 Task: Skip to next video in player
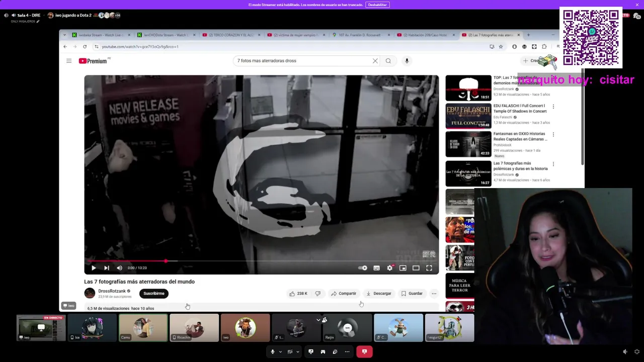point(107,268)
